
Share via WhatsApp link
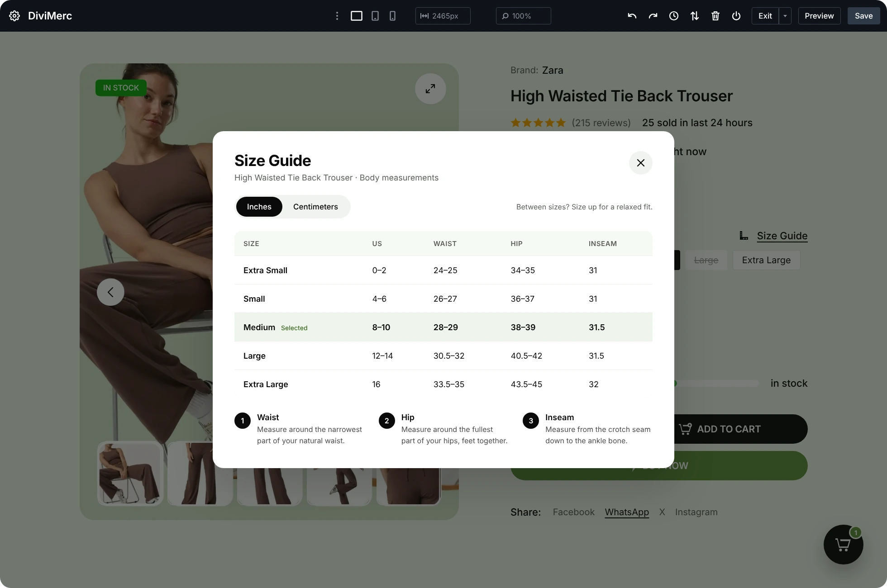point(627,512)
